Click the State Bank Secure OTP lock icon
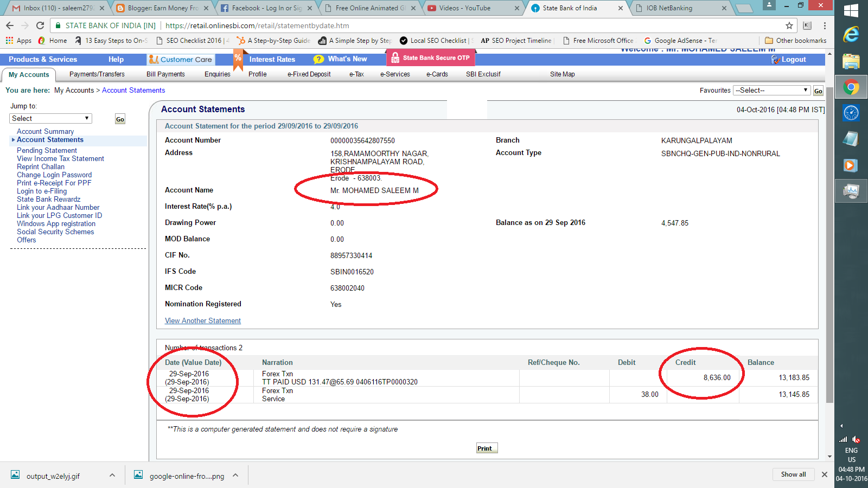Image resolution: width=868 pixels, height=488 pixels. pos(395,57)
